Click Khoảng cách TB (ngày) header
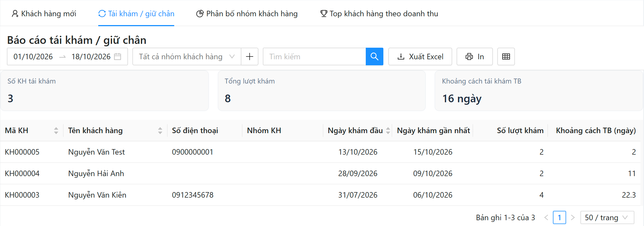The image size is (644, 226). (596, 130)
